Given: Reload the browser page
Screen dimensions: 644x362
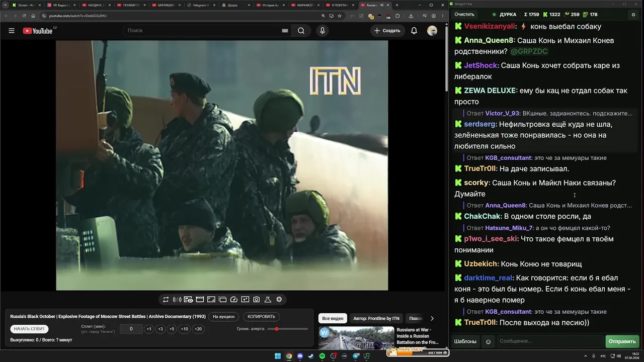Looking at the screenshot, I should pos(24,16).
